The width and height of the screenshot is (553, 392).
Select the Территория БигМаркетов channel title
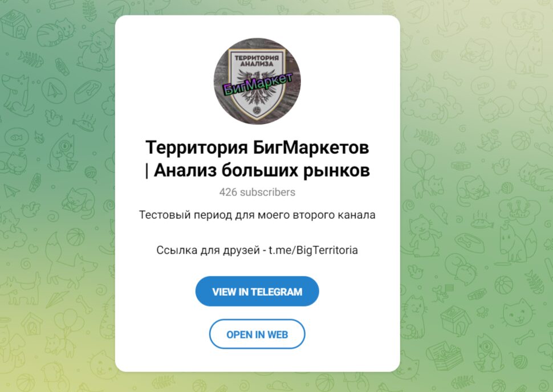coord(257,158)
